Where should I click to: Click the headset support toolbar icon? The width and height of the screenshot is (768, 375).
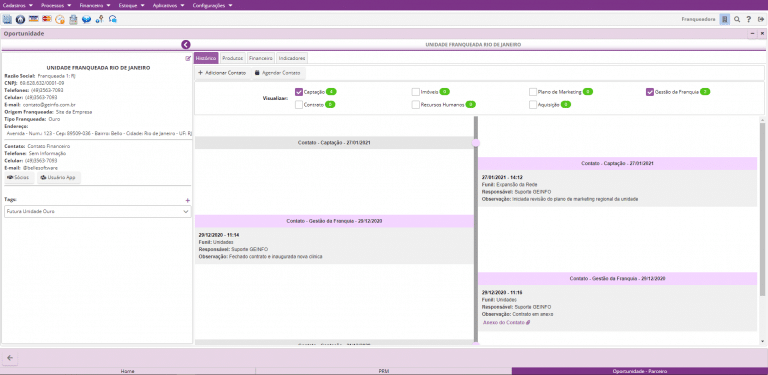pos(113,19)
